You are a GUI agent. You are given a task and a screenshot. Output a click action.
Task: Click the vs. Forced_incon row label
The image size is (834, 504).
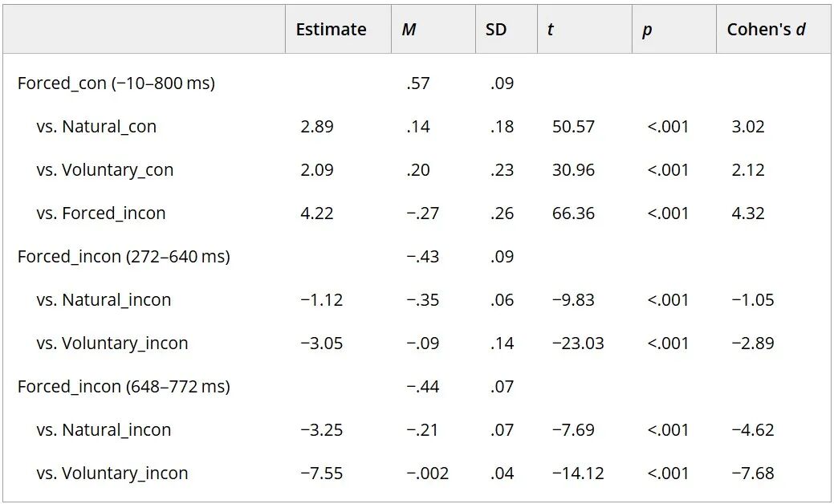100,213
